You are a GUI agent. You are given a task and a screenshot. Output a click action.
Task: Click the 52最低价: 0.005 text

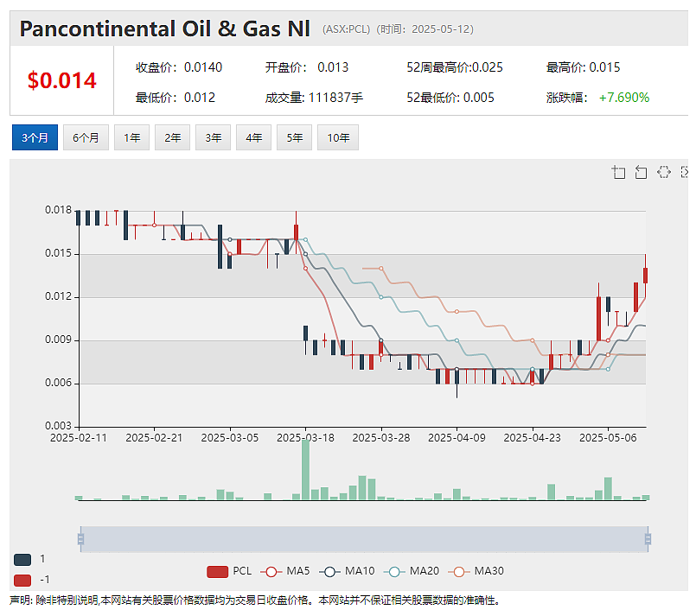click(x=450, y=98)
